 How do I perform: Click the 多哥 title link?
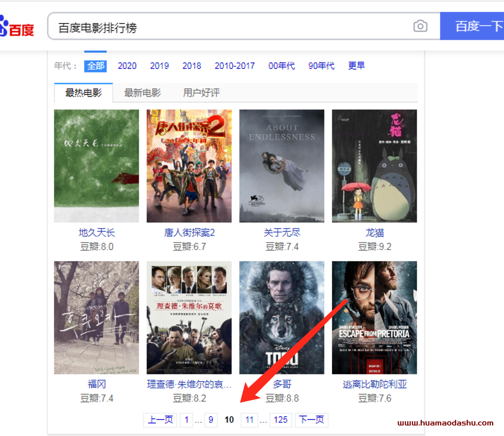tap(282, 384)
